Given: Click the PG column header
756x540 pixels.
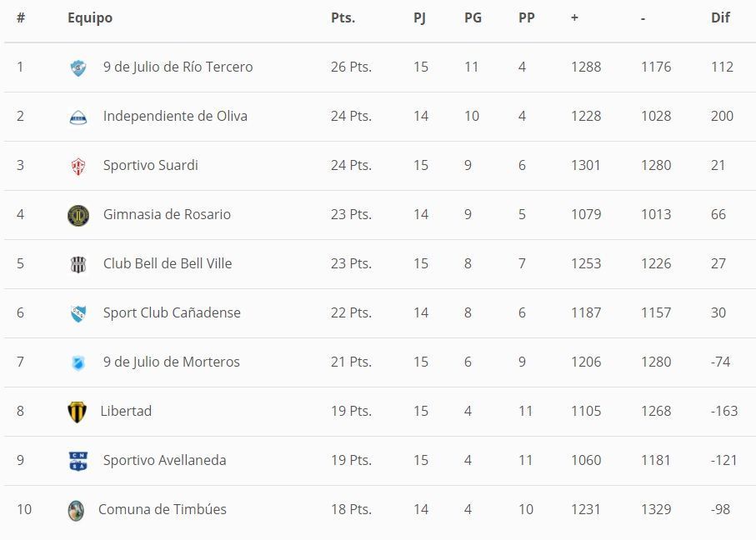Looking at the screenshot, I should click(x=473, y=17).
